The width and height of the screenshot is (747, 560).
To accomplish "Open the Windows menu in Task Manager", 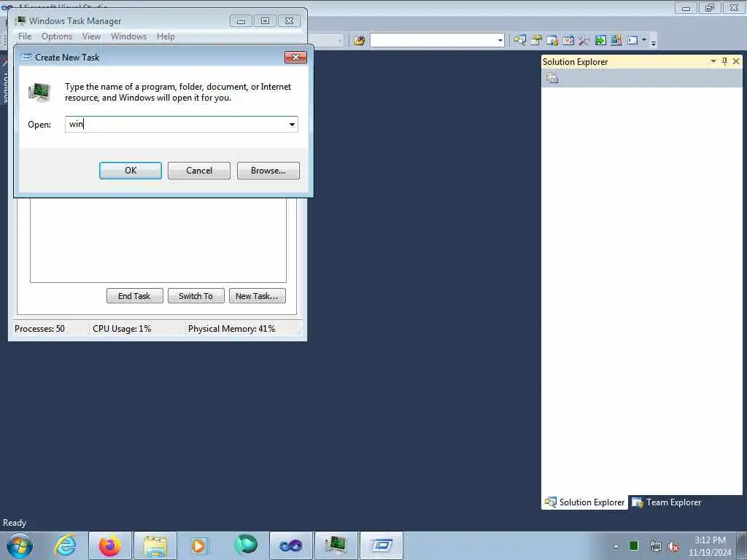I will 128,36.
